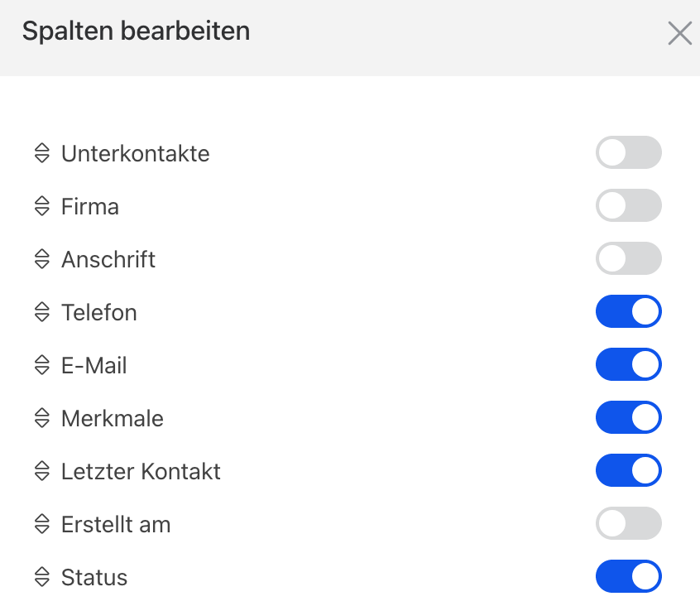Click the reorder handle icon beside Anschrift

[42, 259]
